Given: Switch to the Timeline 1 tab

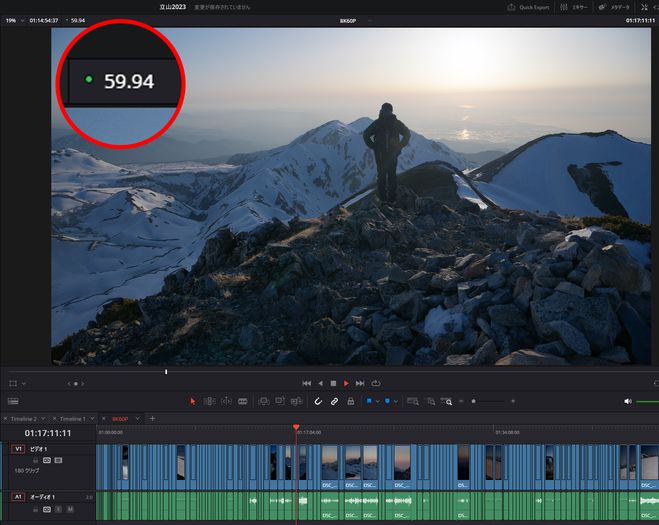Looking at the screenshot, I should pyautogui.click(x=72, y=419).
